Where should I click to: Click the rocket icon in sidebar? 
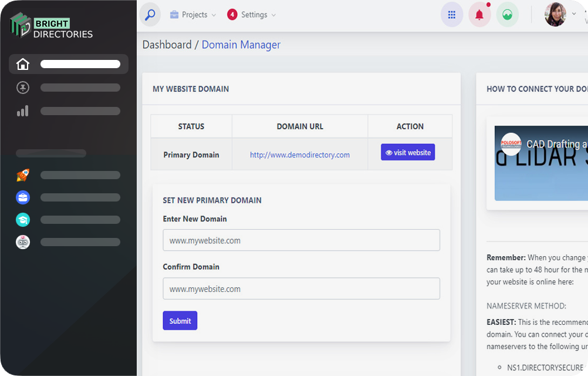point(23,175)
